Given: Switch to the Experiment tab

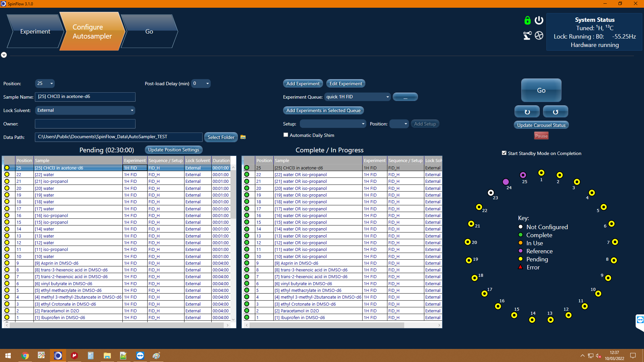Looking at the screenshot, I should [35, 32].
